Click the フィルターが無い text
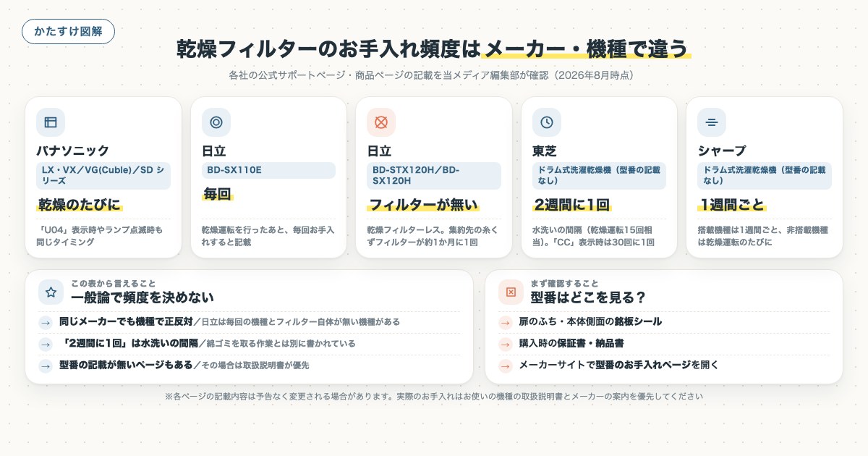Image resolution: width=868 pixels, height=456 pixels. [422, 203]
